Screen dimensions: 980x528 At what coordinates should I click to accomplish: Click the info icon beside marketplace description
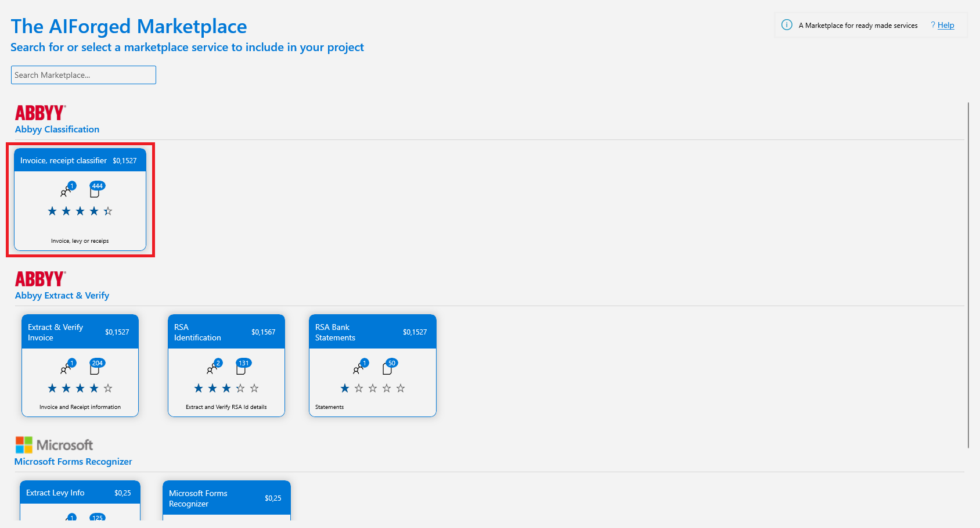pos(787,25)
